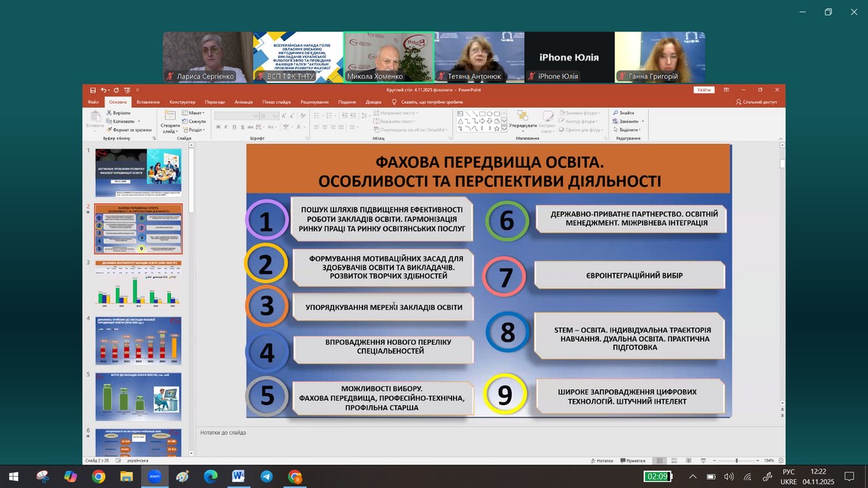Click the Undo arrow icon
The image size is (868, 488).
[x=103, y=90]
